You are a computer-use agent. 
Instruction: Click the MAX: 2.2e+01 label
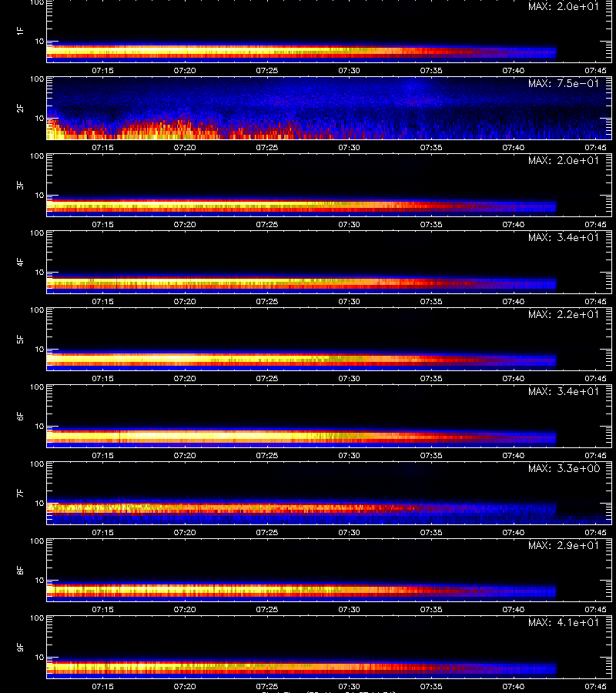click(x=564, y=315)
